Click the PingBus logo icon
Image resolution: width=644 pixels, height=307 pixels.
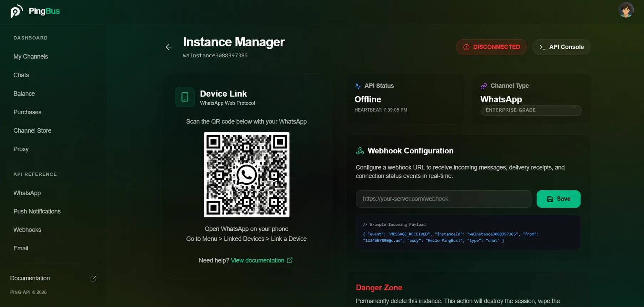pos(16,11)
